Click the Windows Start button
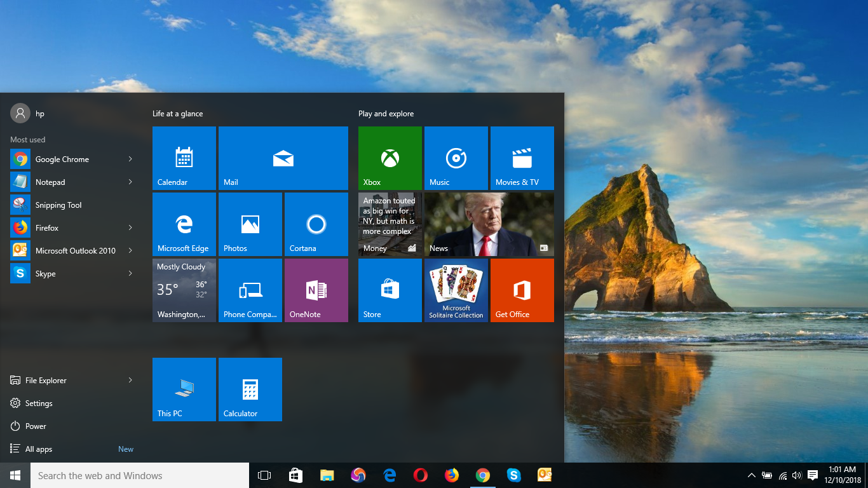This screenshot has width=868, height=488. coord(15,475)
